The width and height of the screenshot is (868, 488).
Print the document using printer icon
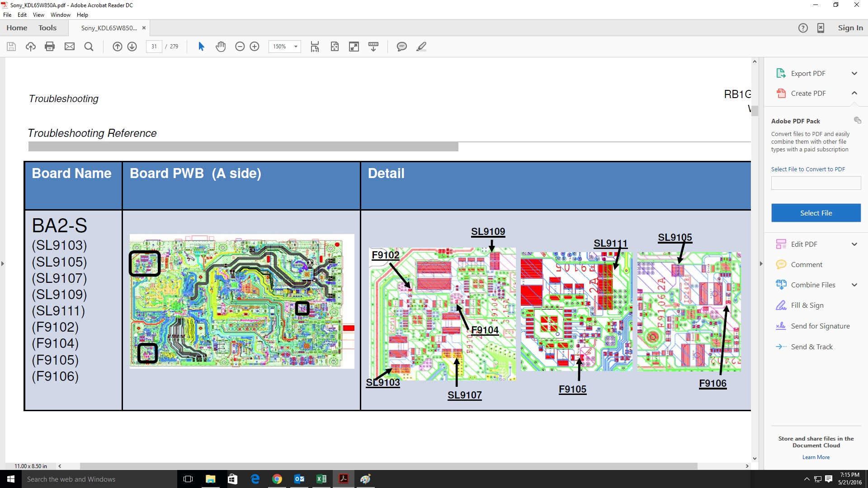pos(50,47)
